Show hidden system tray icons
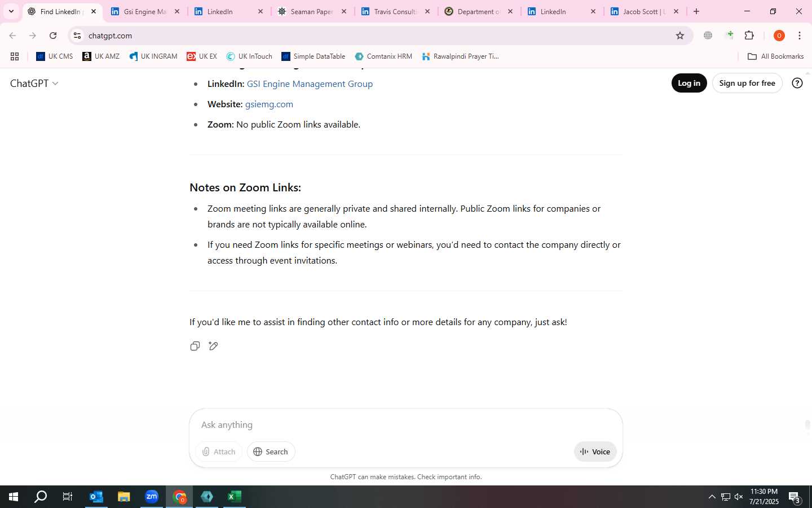This screenshot has height=508, width=812. (x=712, y=497)
